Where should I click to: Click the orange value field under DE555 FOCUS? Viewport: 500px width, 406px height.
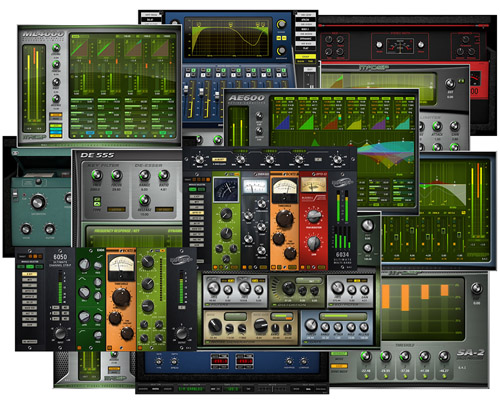pyautogui.click(x=116, y=209)
